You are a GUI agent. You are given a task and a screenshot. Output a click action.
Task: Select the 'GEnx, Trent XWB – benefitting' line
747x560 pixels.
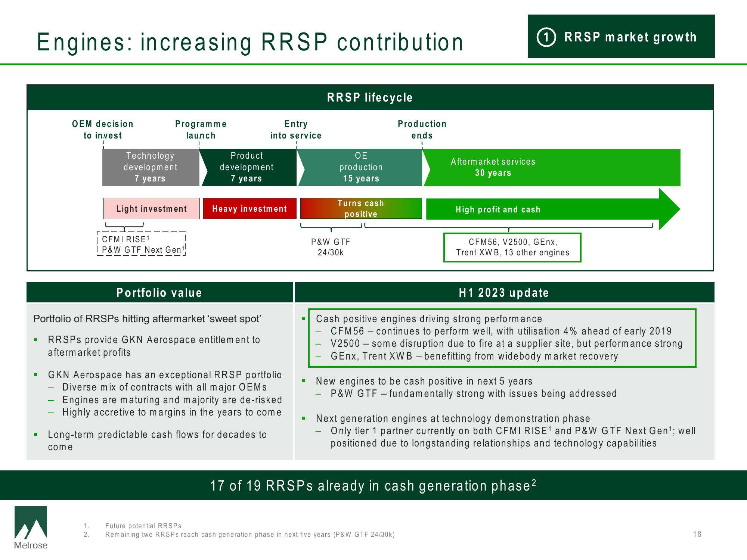click(474, 356)
